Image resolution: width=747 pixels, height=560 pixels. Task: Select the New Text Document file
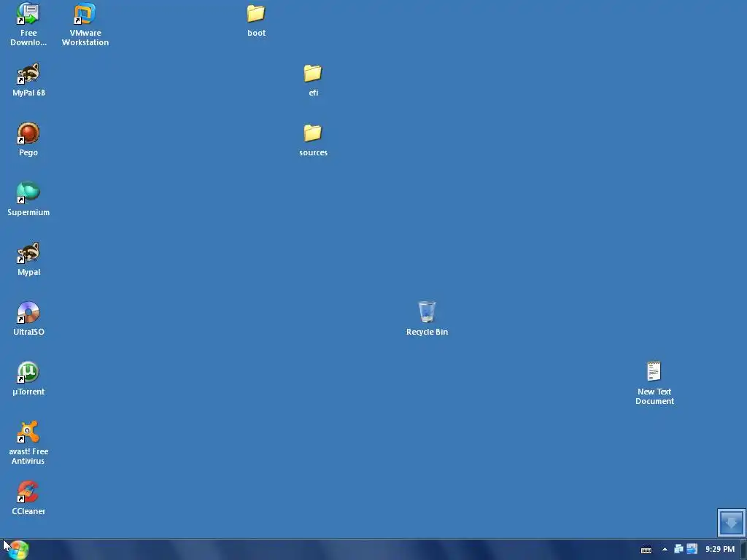654,384
